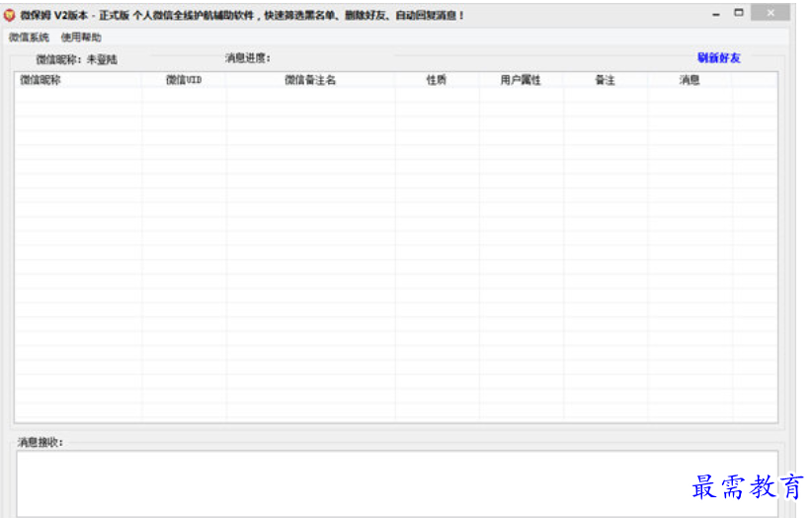This screenshot has height=518, width=812.
Task: Sort by 微信备注名 column header
Action: click(310, 80)
